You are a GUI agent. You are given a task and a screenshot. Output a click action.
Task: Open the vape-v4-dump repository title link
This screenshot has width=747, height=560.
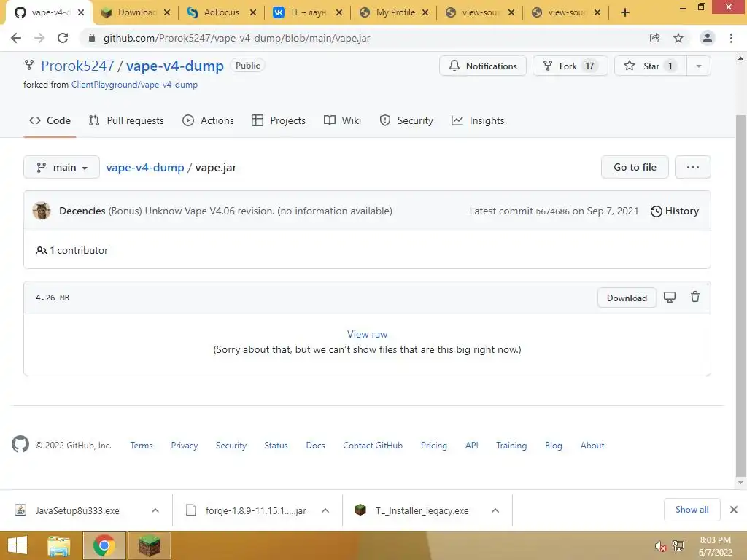[175, 66]
